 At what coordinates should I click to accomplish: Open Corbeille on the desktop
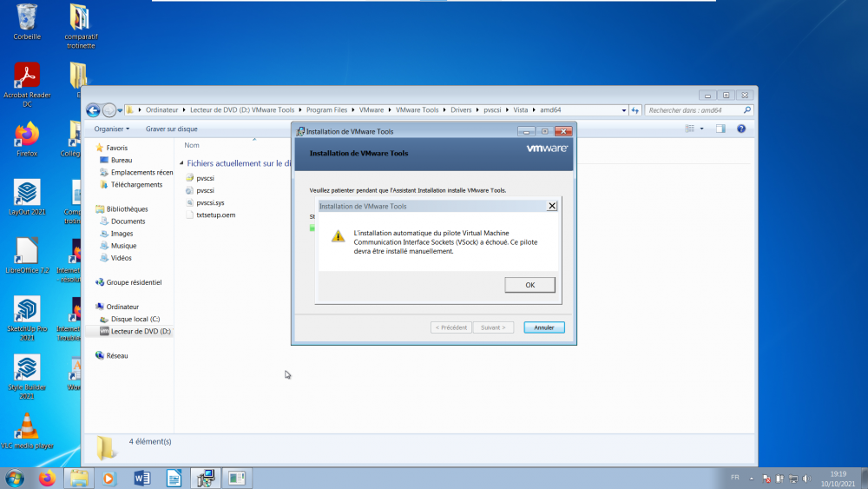pyautogui.click(x=27, y=23)
